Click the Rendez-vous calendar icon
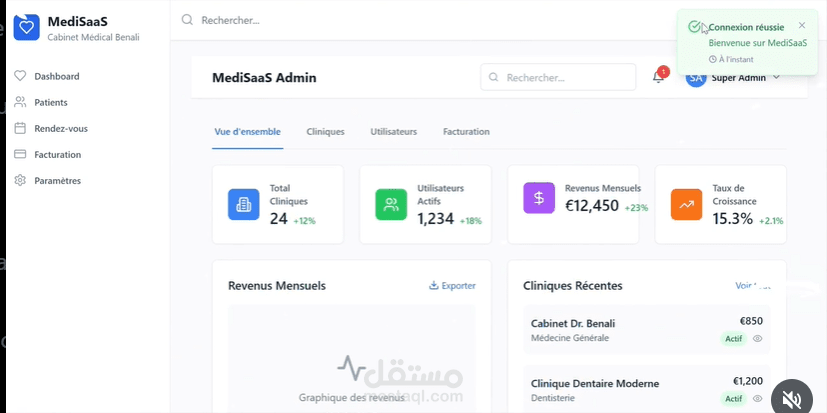The image size is (827, 413). click(x=20, y=128)
